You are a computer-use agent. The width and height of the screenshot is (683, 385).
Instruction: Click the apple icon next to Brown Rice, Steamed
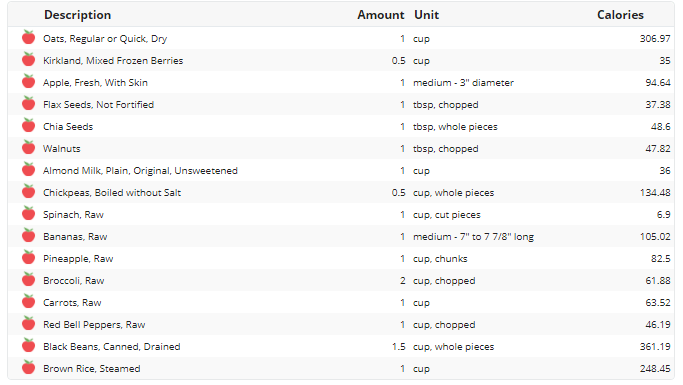coord(28,368)
